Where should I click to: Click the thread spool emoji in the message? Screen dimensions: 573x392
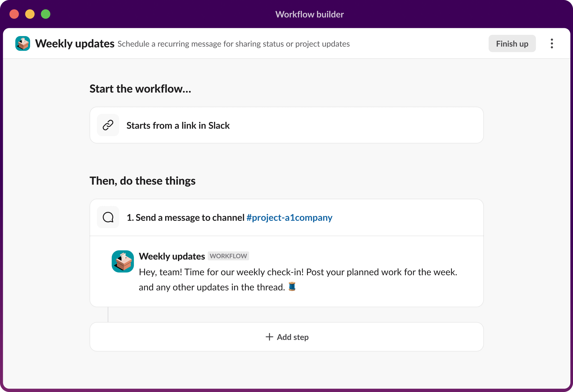(292, 287)
